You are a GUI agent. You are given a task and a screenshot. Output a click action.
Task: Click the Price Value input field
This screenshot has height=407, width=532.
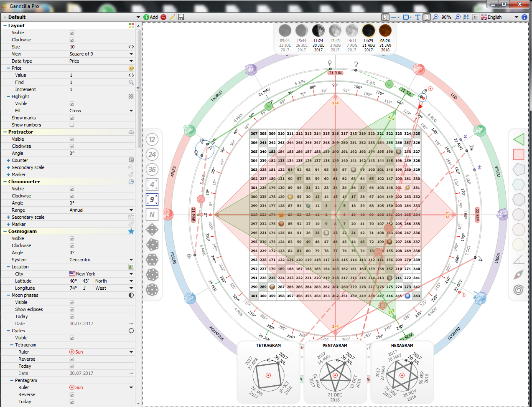pos(98,75)
